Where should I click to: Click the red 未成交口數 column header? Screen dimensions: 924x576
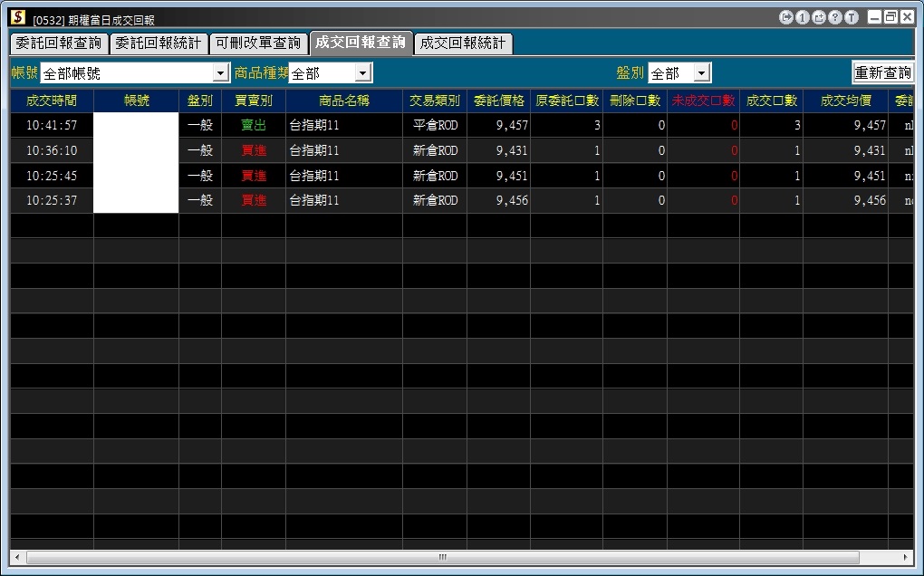704,101
